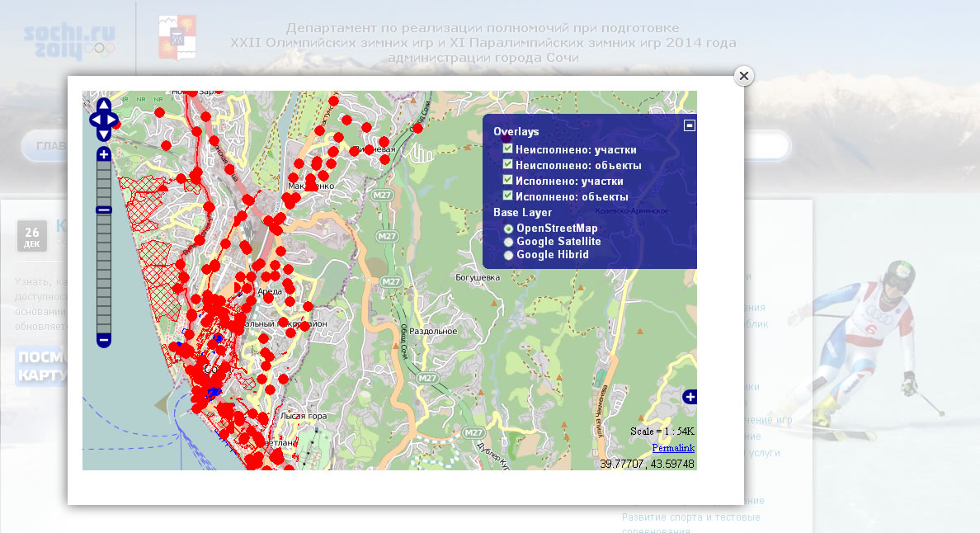Click the sochi.ru 2014 logo
Image resolution: width=980 pixels, height=533 pixels.
(x=69, y=42)
